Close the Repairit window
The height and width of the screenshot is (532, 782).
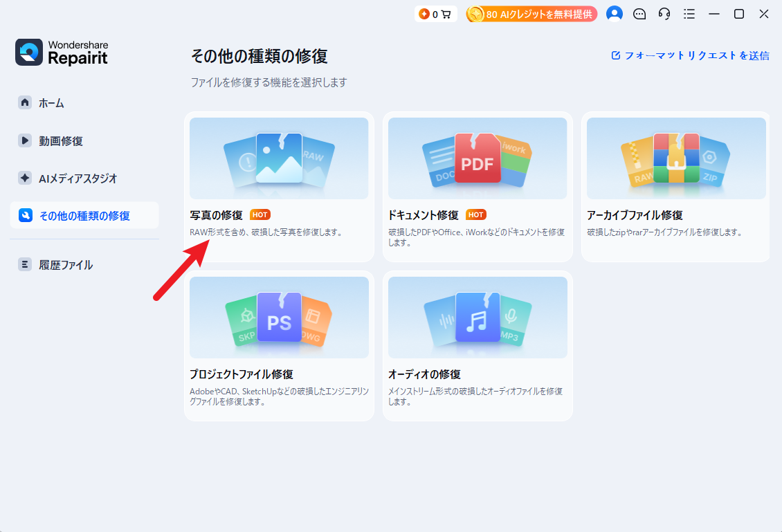tap(763, 14)
